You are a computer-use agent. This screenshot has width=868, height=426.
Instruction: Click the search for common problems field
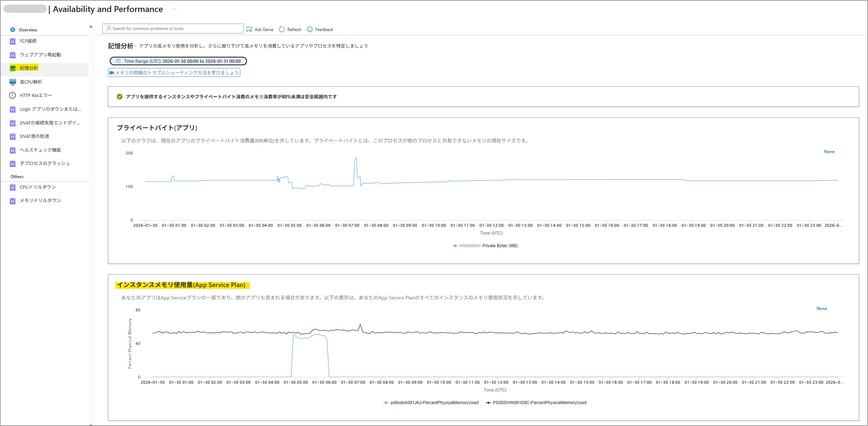pyautogui.click(x=173, y=29)
